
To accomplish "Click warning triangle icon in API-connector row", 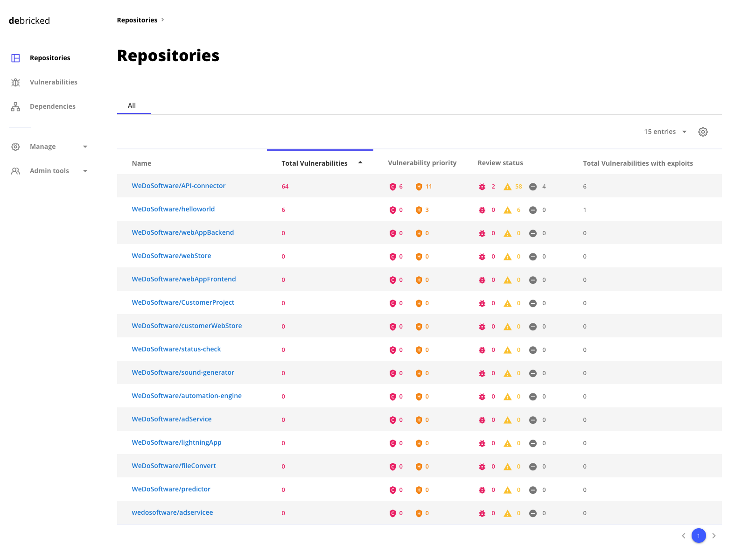I will [x=507, y=187].
